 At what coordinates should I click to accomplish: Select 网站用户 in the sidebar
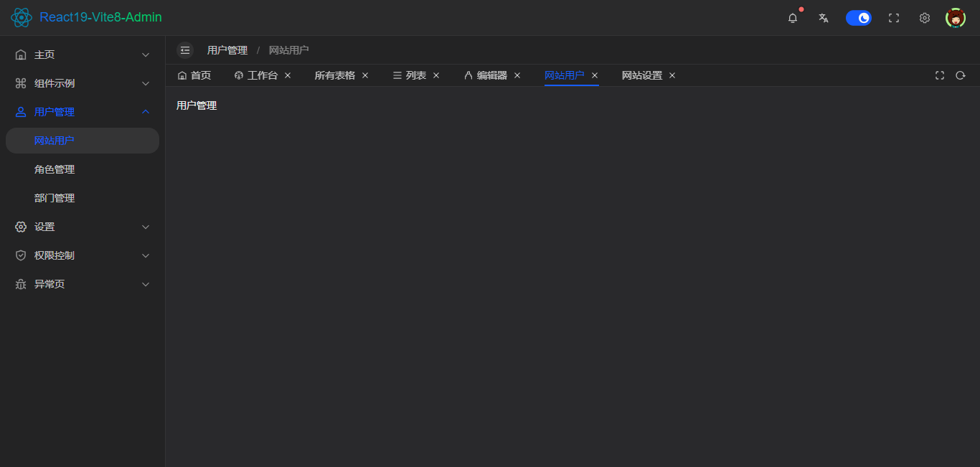pyautogui.click(x=83, y=141)
